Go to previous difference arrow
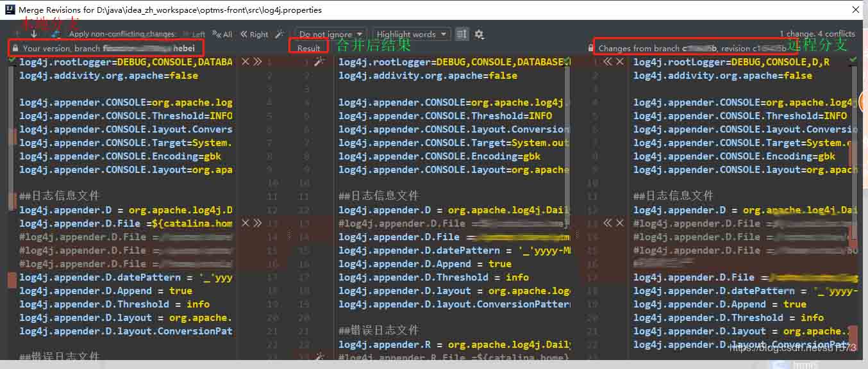868x369 pixels. point(17,34)
